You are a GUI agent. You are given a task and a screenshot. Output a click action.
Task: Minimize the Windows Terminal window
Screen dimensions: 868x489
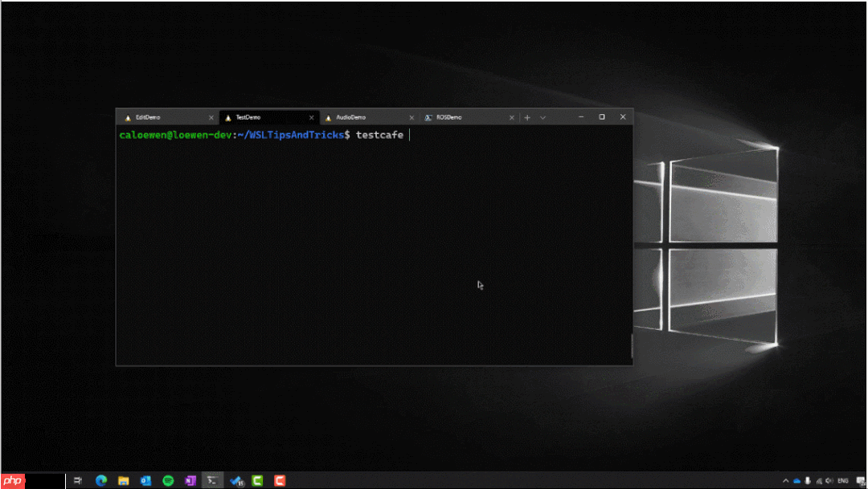580,116
